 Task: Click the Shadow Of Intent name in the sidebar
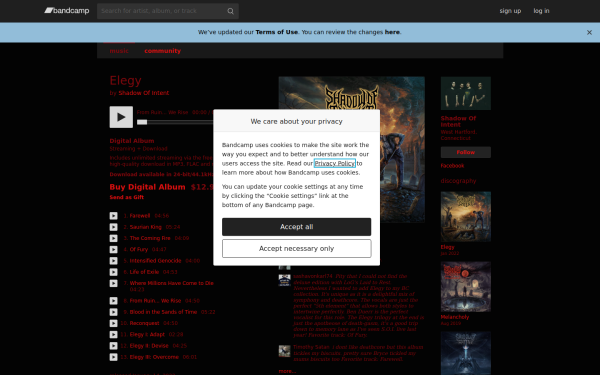458,121
